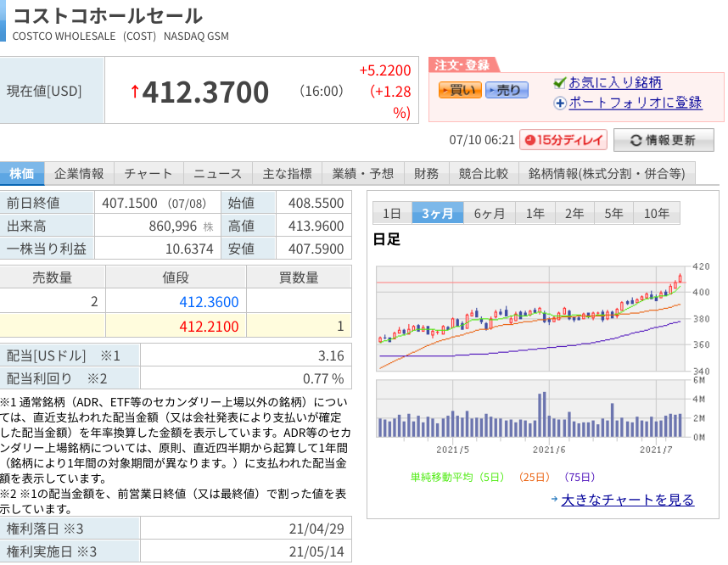
Task: Click the 売数量 column header
Action: tap(52, 277)
